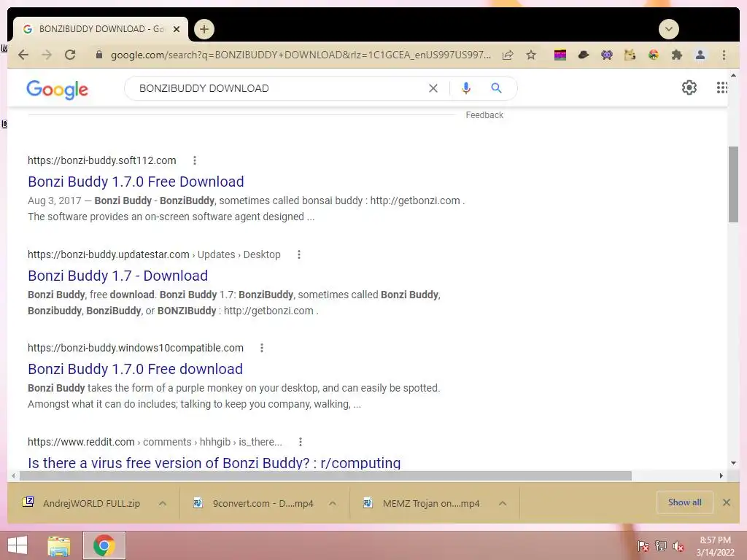
Task: Open the purple mask extension icon
Action: 606,55
